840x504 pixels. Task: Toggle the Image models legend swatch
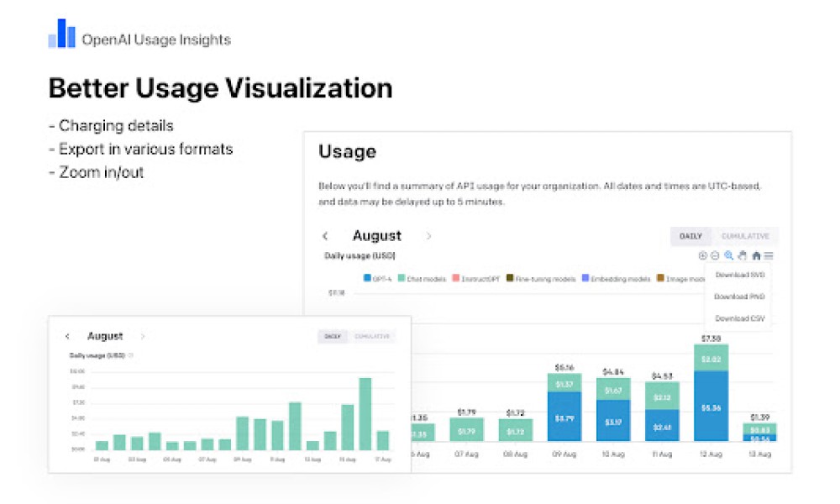[660, 278]
